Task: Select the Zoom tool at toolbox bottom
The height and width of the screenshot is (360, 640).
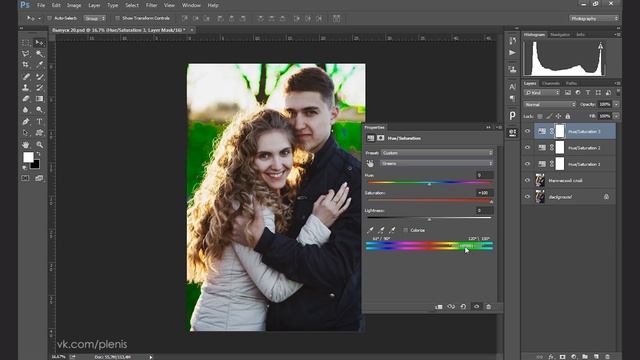Action: (39, 144)
